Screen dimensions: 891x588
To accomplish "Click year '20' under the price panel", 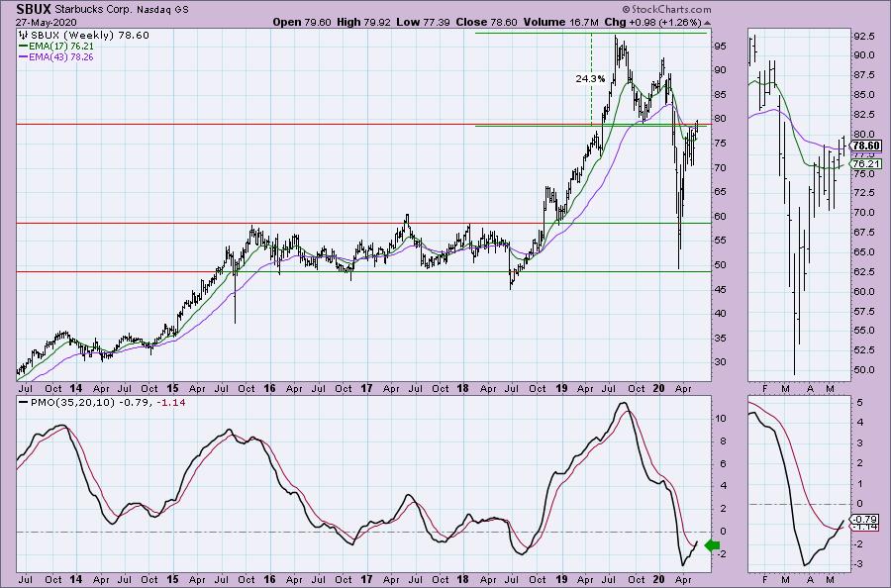I will pyautogui.click(x=658, y=389).
